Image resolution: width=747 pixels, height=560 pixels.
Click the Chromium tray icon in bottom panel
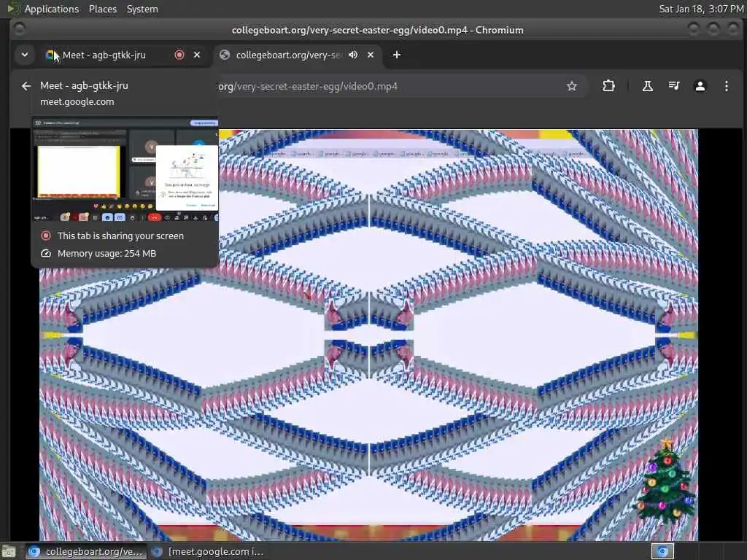662,551
